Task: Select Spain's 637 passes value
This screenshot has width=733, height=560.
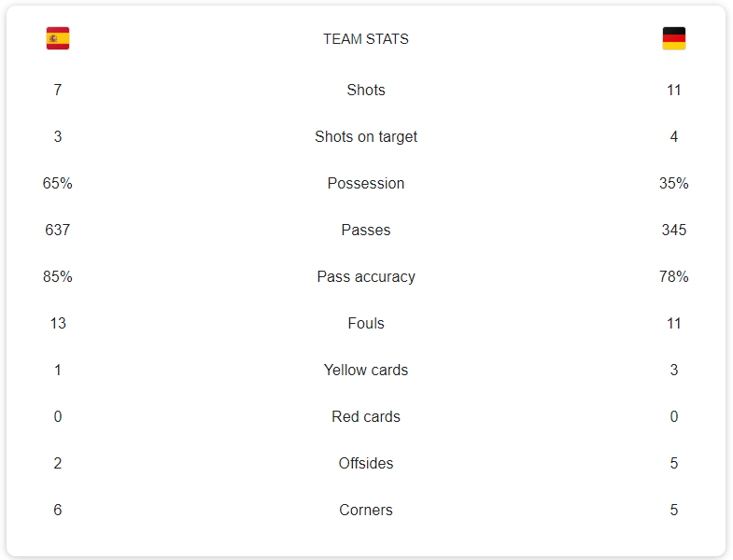Action: pyautogui.click(x=58, y=230)
